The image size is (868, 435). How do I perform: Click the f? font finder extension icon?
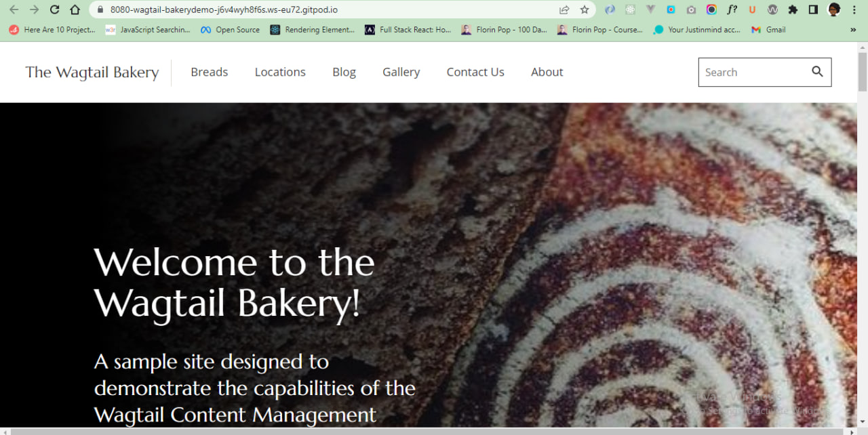tap(732, 10)
